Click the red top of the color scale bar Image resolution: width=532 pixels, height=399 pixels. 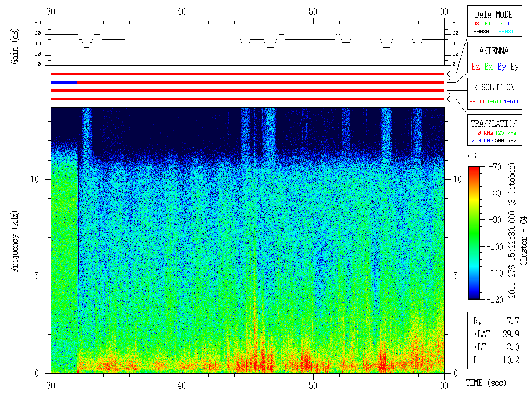click(x=474, y=169)
